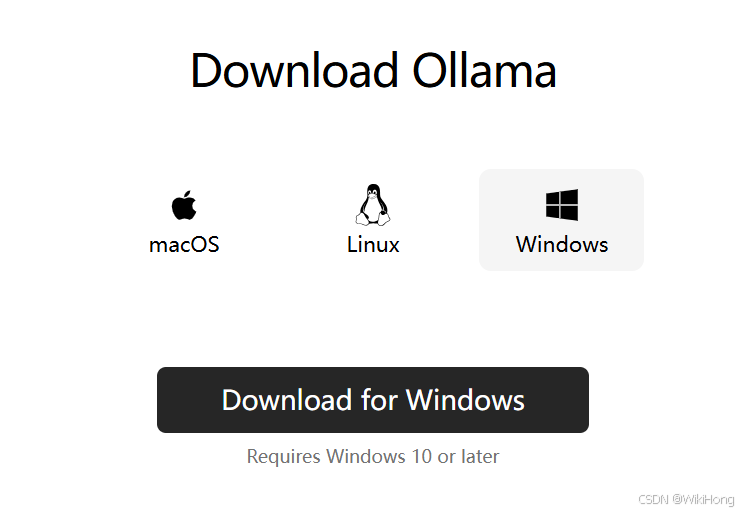Choose the Windows logo icon
The width and height of the screenshot is (749, 512).
coord(562,205)
